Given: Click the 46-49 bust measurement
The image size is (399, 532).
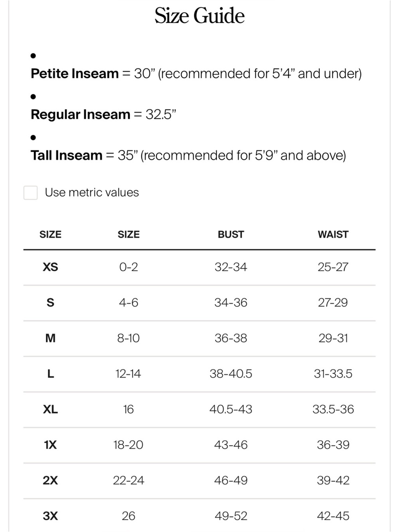Looking at the screenshot, I should [x=231, y=480].
